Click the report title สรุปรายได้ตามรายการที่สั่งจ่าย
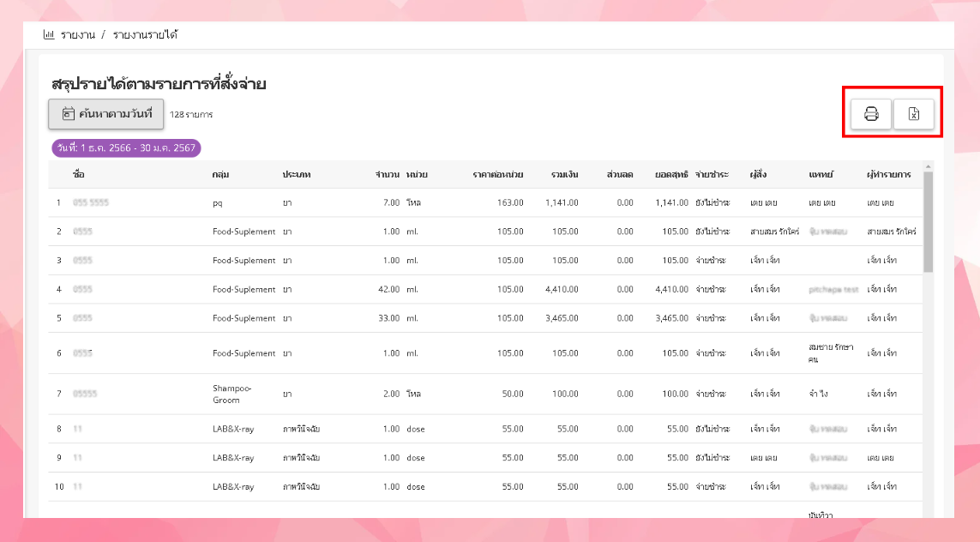980x542 pixels. pos(159,84)
